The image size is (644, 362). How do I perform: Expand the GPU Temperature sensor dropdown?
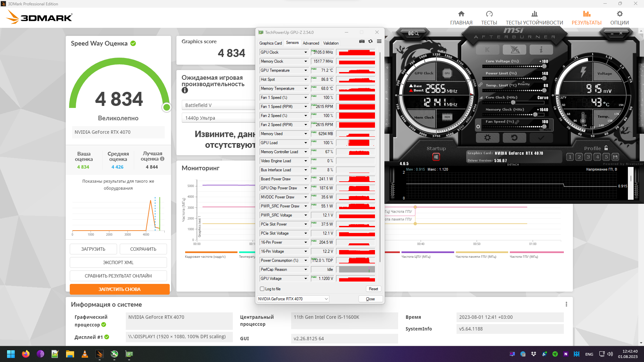click(306, 70)
